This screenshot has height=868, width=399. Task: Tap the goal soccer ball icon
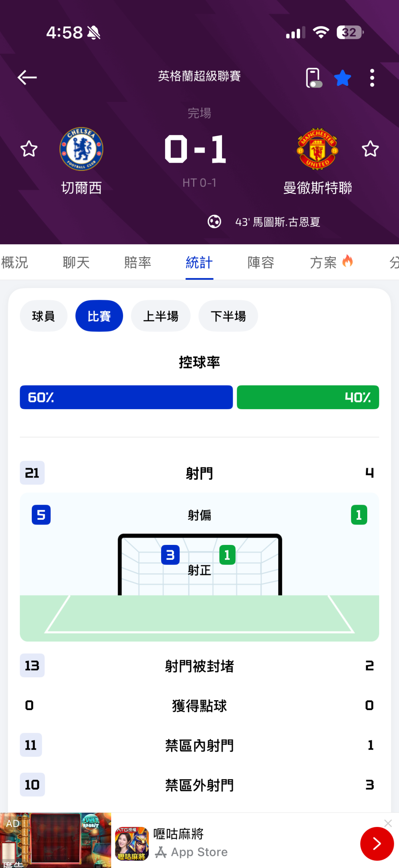pos(214,222)
